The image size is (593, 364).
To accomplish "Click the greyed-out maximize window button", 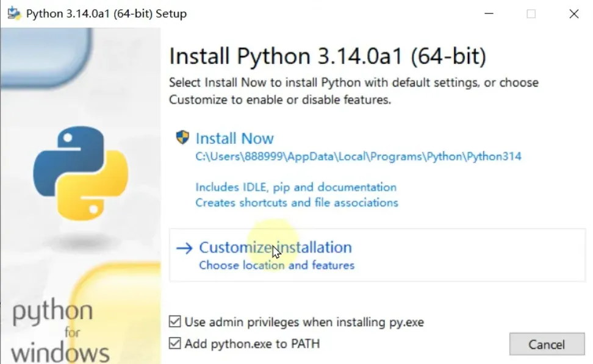I will (x=531, y=13).
